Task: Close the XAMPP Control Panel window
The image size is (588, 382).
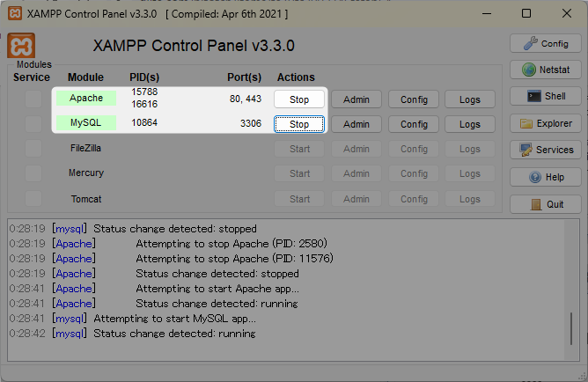Action: (567, 13)
